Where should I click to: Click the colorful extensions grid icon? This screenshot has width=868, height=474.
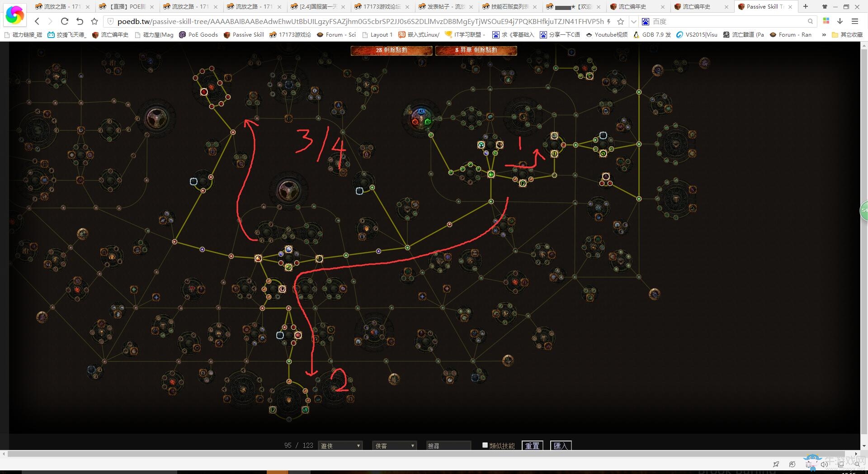826,21
